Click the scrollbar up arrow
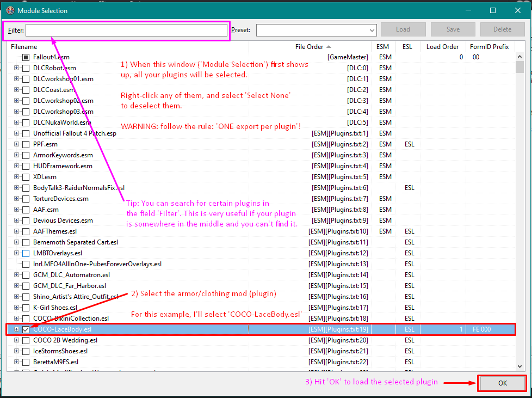The height and width of the screenshot is (398, 532). point(519,57)
